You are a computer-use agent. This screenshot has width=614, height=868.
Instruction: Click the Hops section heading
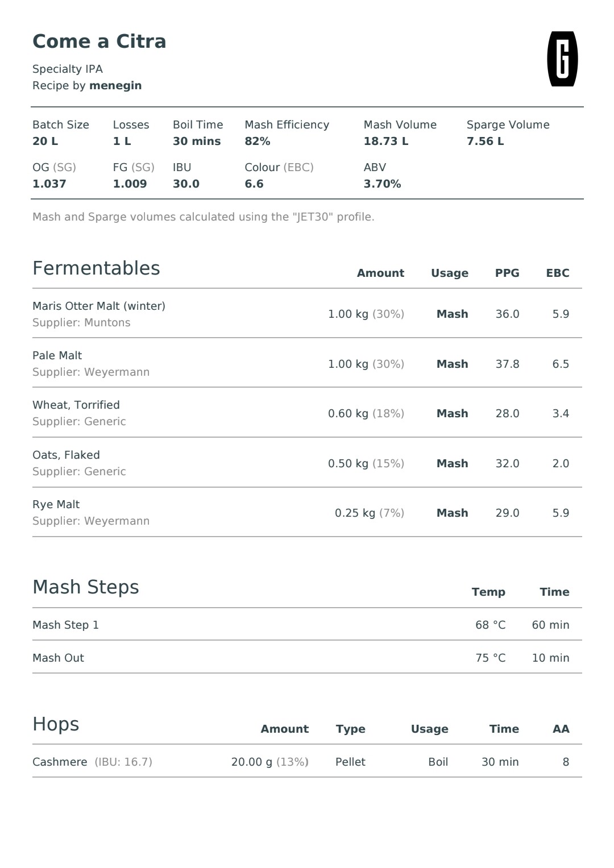[56, 724]
